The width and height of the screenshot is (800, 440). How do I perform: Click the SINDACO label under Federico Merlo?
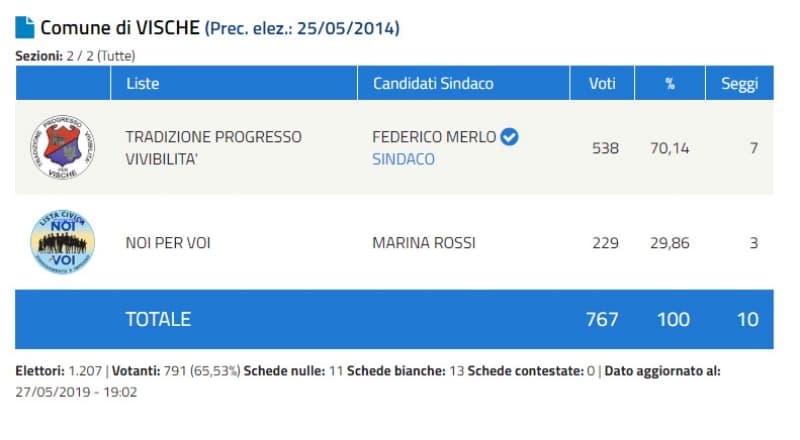pos(403,159)
